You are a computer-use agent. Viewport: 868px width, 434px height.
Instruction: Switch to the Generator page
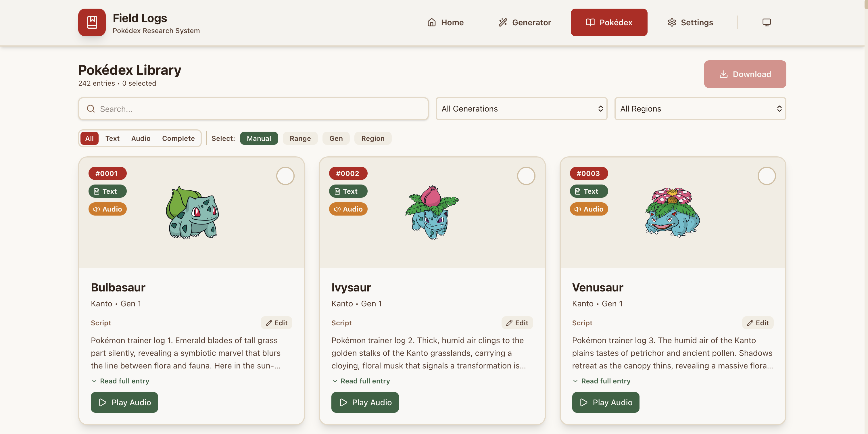tap(525, 22)
